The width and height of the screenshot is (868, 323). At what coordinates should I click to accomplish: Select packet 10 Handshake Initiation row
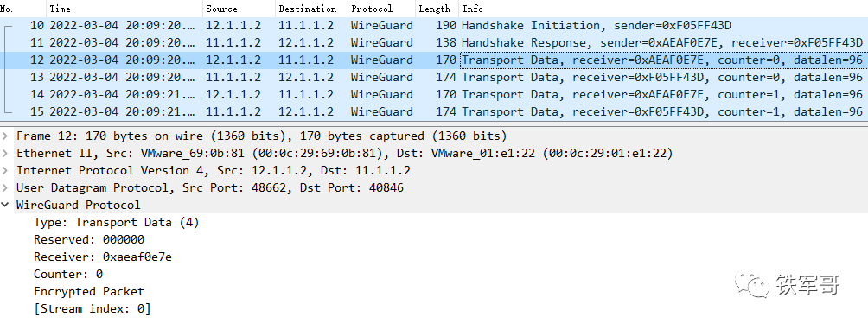(x=434, y=25)
